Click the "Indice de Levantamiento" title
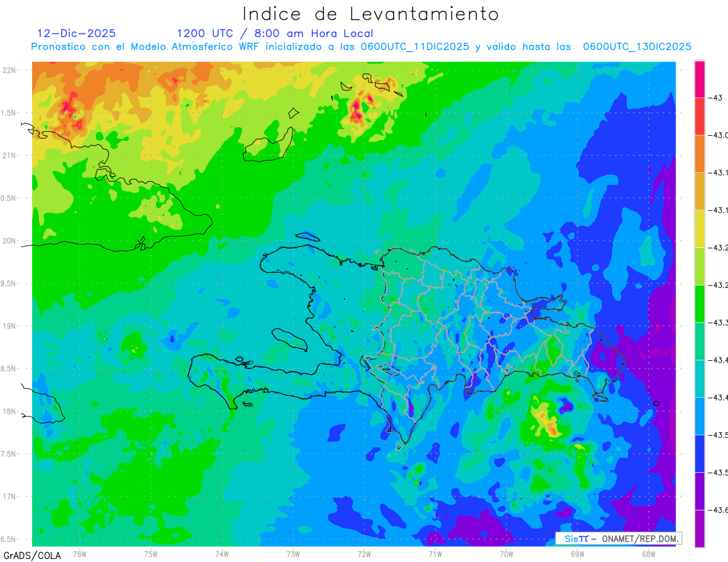This screenshot has height=562, width=728. (371, 13)
